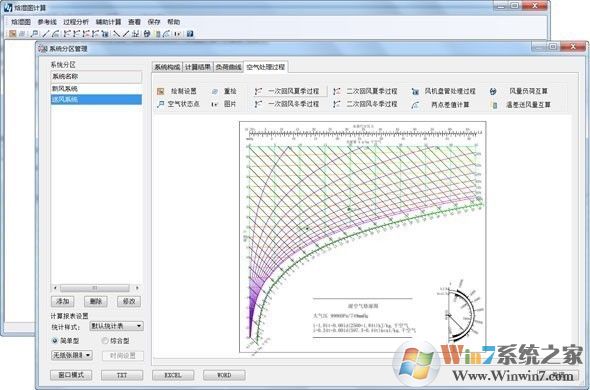Select the 空气状态点 air state point tool
Screen dimensions: 590x390
178,104
